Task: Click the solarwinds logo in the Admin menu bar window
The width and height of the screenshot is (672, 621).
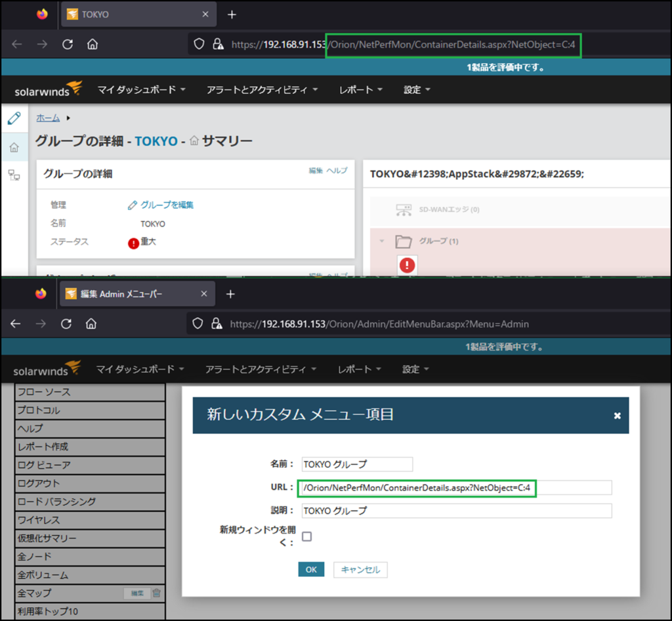Action: pyautogui.click(x=47, y=368)
